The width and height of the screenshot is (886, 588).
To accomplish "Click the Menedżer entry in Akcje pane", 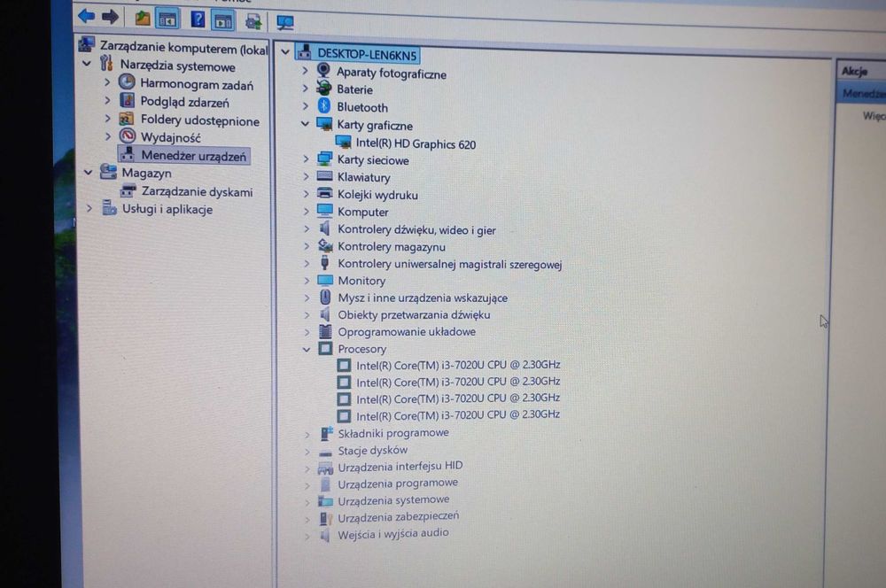I will [860, 93].
